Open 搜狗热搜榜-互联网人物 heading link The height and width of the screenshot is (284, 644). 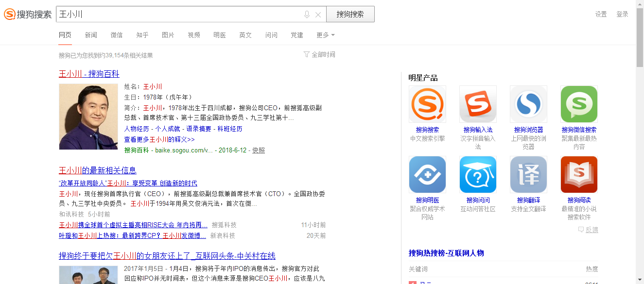click(446, 253)
